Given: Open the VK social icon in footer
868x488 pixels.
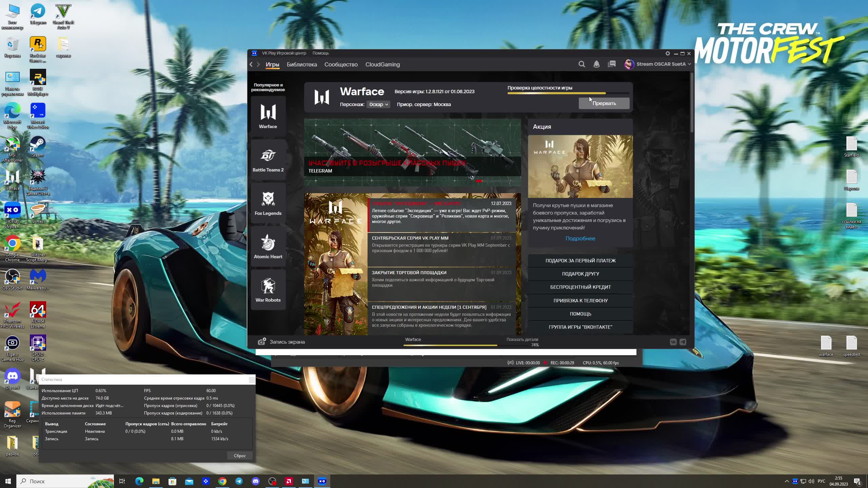Looking at the screenshot, I should click(673, 342).
